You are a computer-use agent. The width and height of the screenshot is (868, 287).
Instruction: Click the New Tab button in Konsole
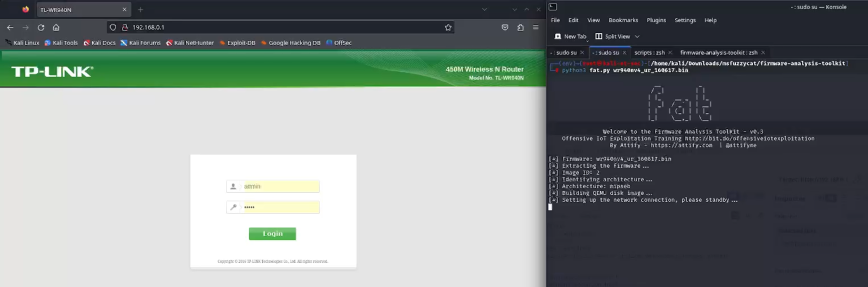click(x=571, y=36)
